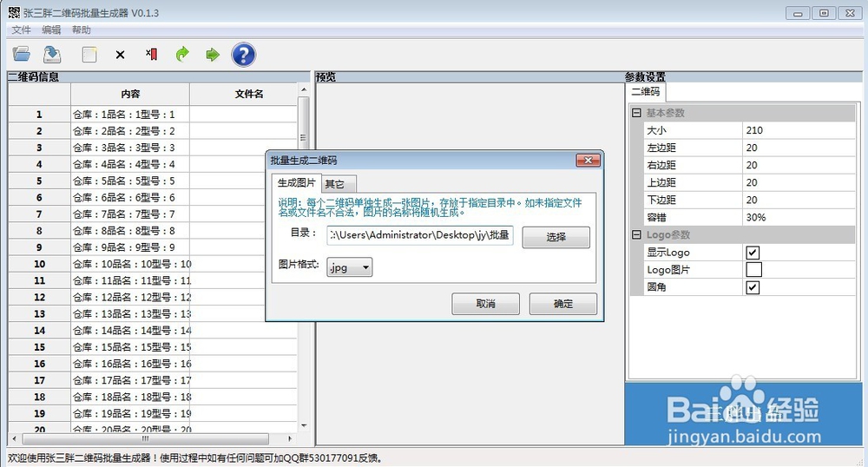Click the black X delete icon

120,54
